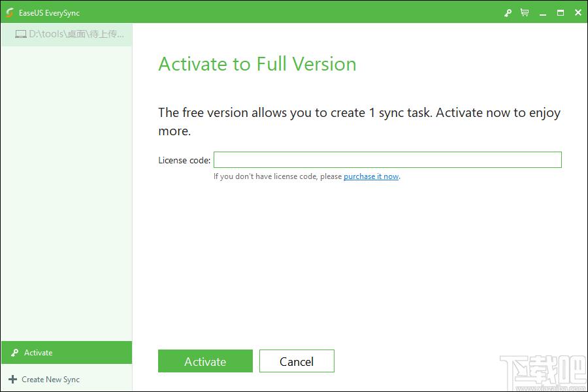Choose Create New Sync in sidebar
This screenshot has width=588, height=392.
click(x=67, y=379)
